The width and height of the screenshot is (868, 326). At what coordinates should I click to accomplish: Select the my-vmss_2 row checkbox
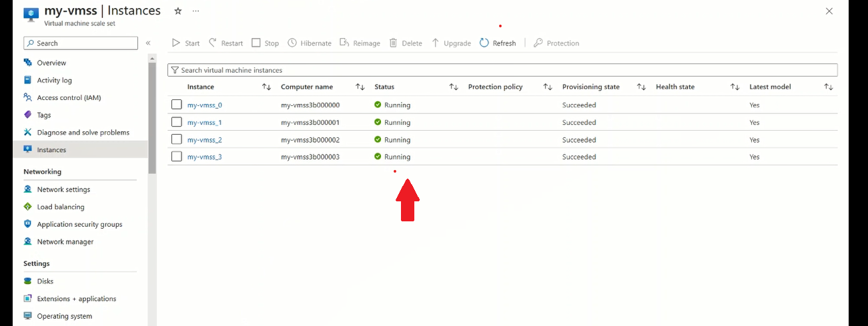pyautogui.click(x=176, y=139)
